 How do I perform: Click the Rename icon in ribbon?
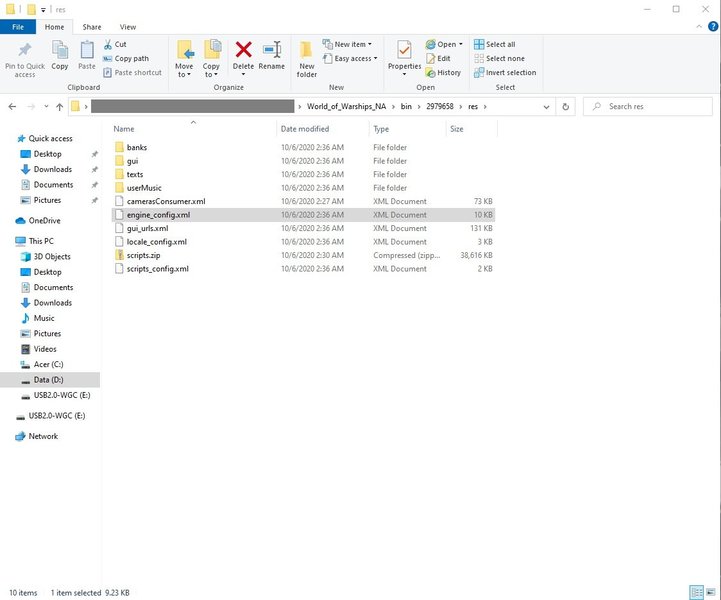tap(271, 55)
